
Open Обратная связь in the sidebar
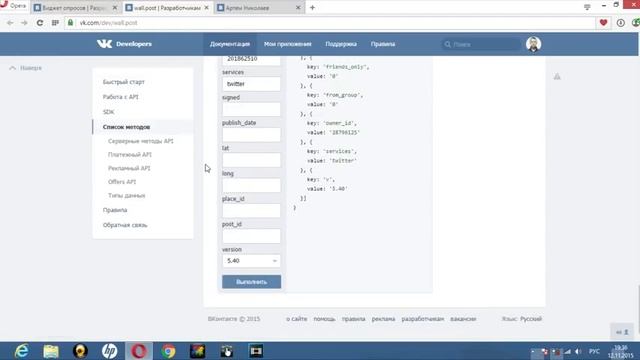[x=125, y=225]
